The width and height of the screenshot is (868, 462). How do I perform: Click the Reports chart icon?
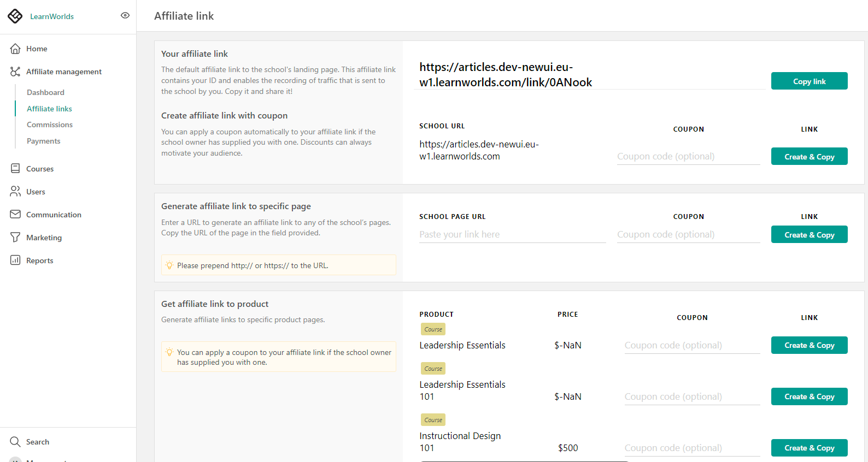coord(15,260)
